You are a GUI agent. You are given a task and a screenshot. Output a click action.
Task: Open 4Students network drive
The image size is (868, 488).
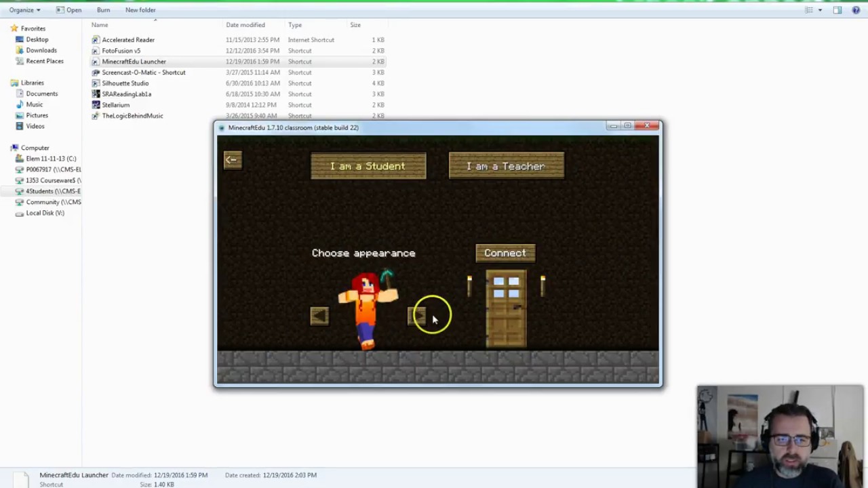(x=54, y=191)
